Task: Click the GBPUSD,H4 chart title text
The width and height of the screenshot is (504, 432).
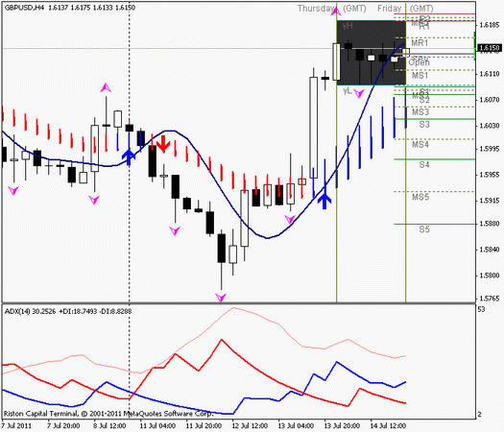Action: 25,7
